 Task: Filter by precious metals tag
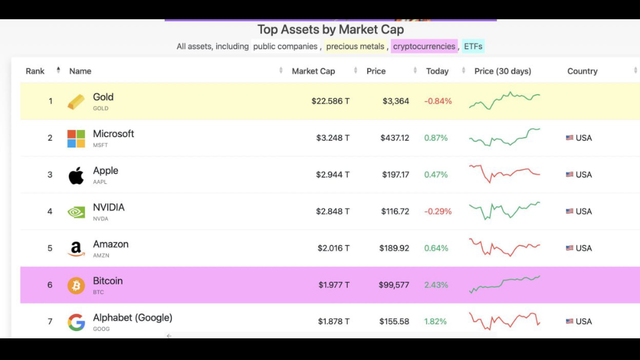pyautogui.click(x=355, y=46)
